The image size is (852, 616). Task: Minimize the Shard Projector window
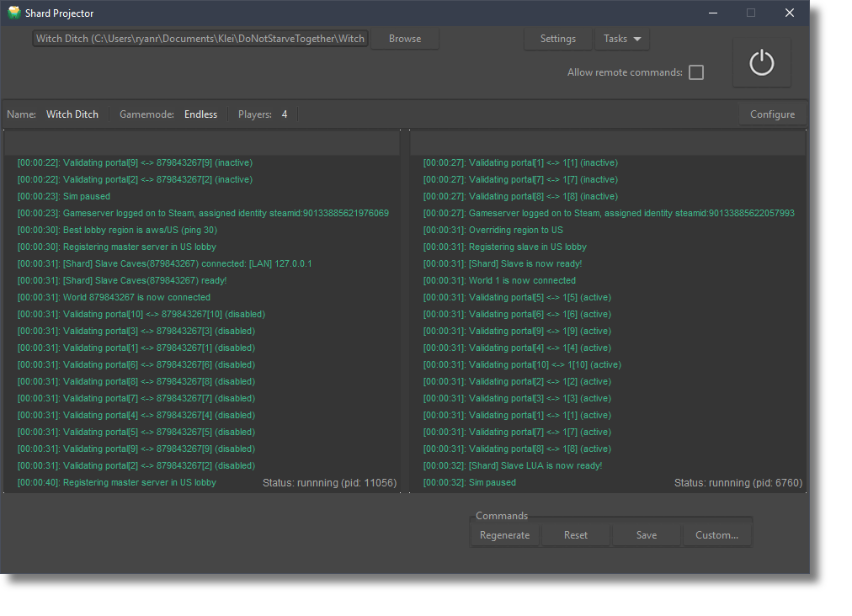coord(713,13)
